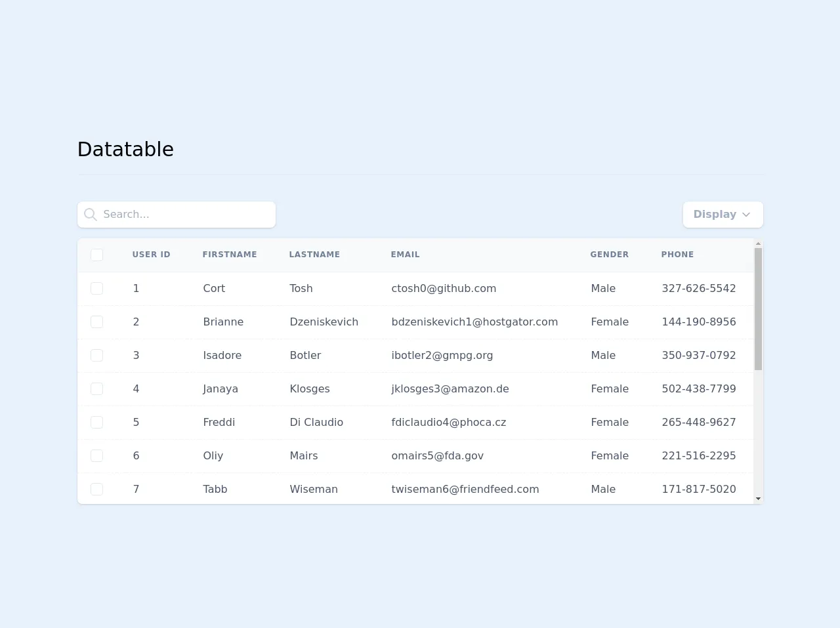This screenshot has width=840, height=628.
Task: Select Freddi Di Claudio's row checkbox
Action: click(96, 422)
